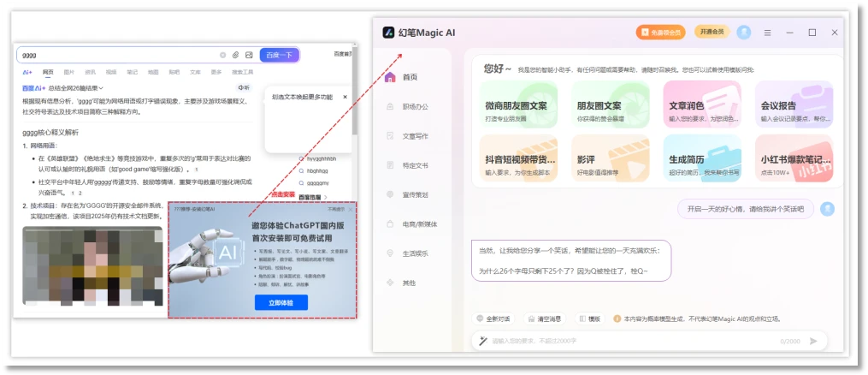
Task: Select 宣传策划 in the Magic AI sidebar
Action: coord(408,194)
